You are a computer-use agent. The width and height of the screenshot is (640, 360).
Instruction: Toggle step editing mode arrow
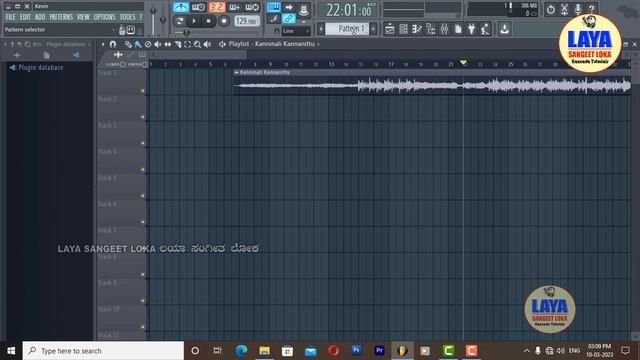click(x=289, y=7)
